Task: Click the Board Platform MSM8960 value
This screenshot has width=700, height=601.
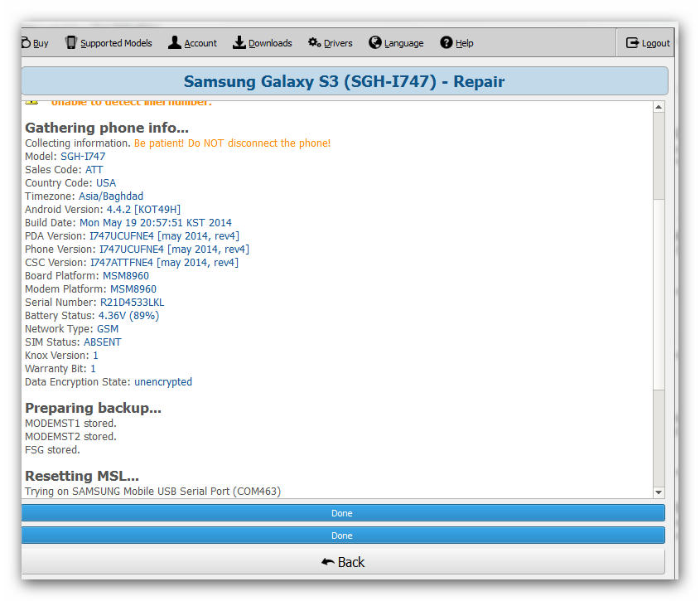Action: pos(126,276)
